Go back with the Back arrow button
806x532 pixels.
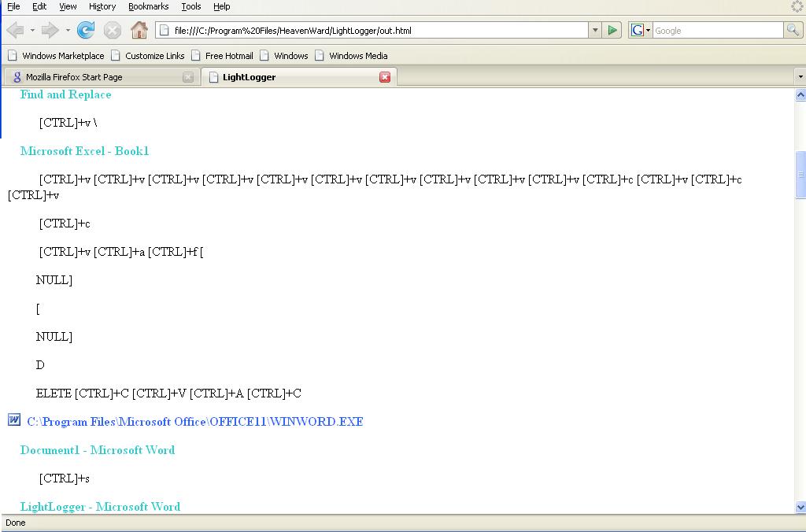16,31
